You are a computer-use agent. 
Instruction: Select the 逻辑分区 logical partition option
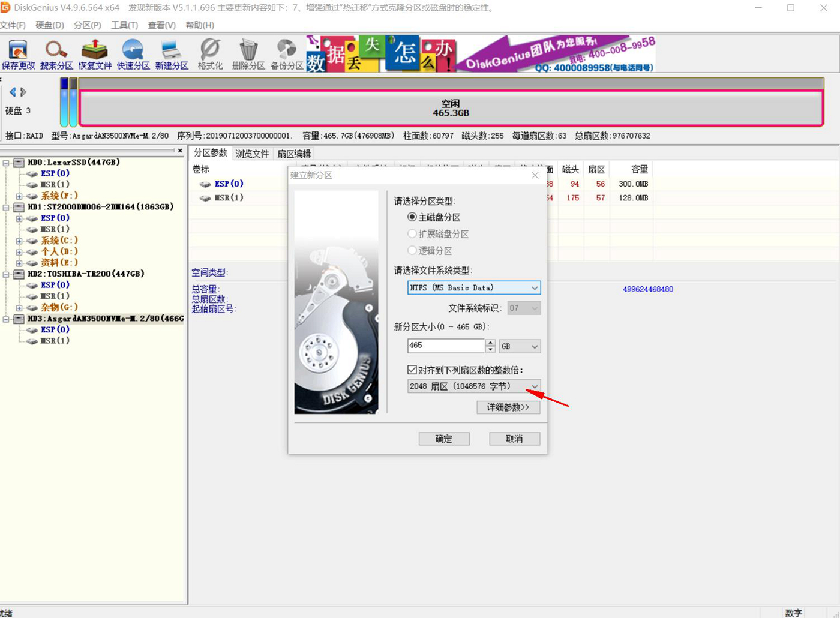click(x=412, y=251)
